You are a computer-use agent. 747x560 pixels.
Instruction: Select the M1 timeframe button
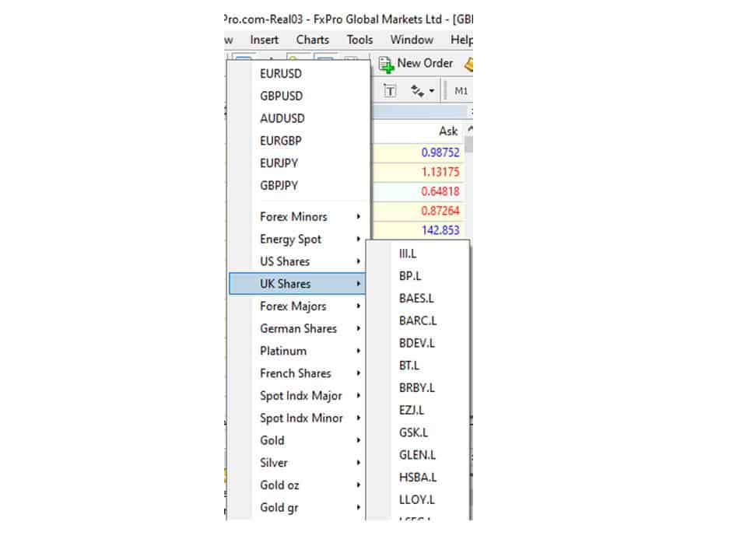click(461, 90)
